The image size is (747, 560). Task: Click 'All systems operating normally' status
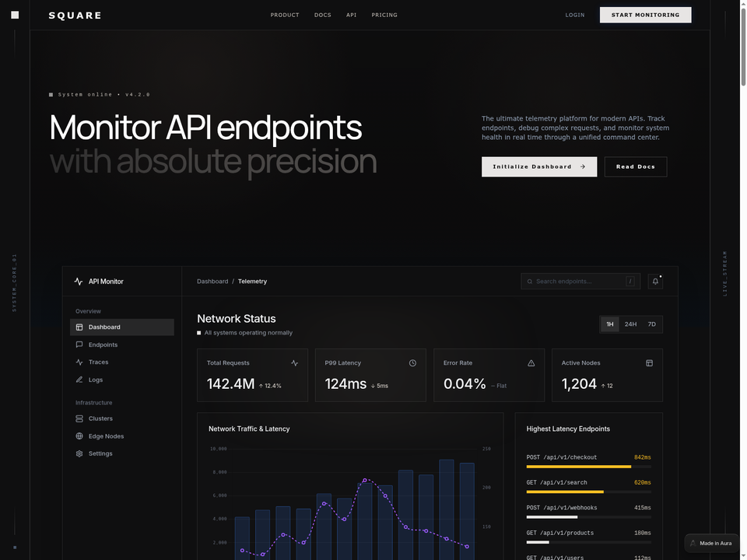point(248,333)
